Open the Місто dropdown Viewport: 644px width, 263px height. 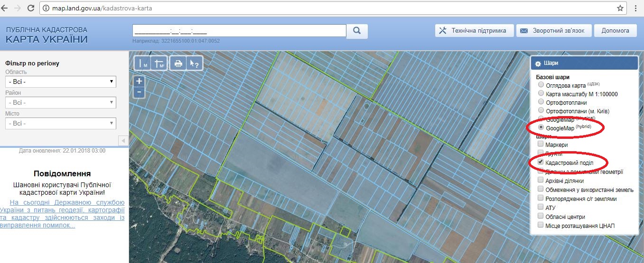pyautogui.click(x=60, y=123)
